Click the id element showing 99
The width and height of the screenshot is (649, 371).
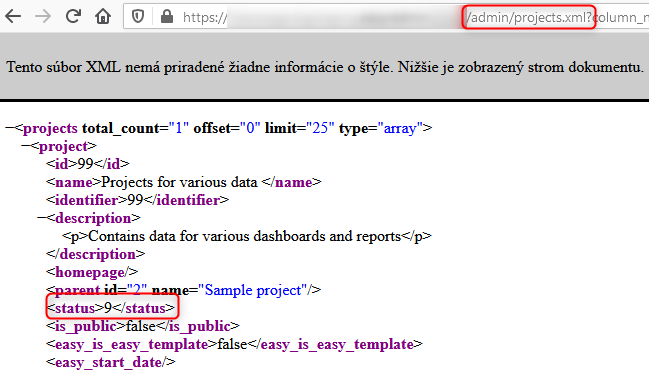87,164
